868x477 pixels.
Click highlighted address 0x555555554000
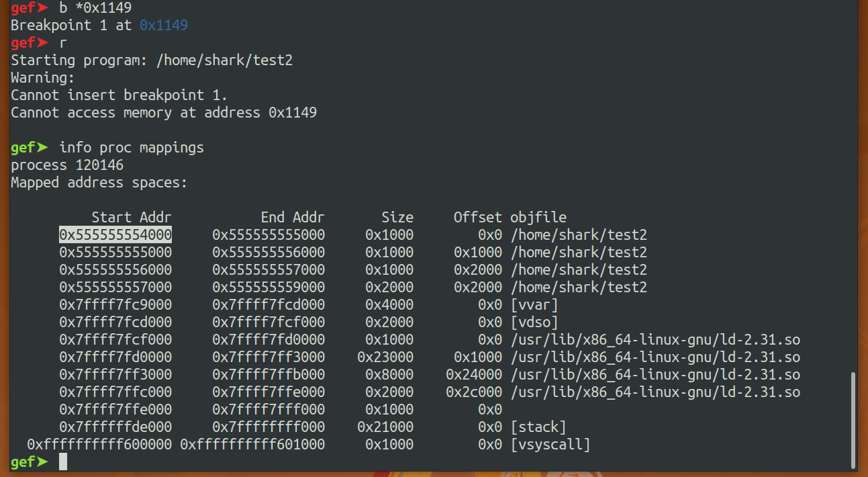point(115,235)
